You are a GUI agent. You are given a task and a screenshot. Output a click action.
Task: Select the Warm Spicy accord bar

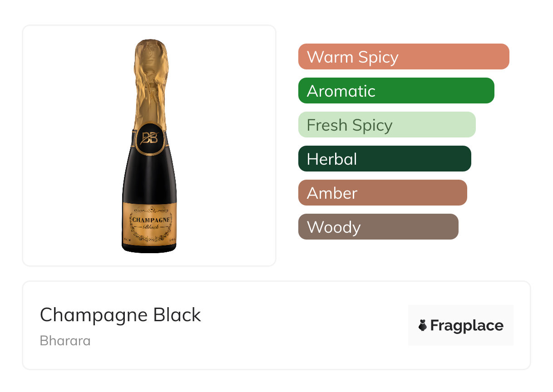403,57
